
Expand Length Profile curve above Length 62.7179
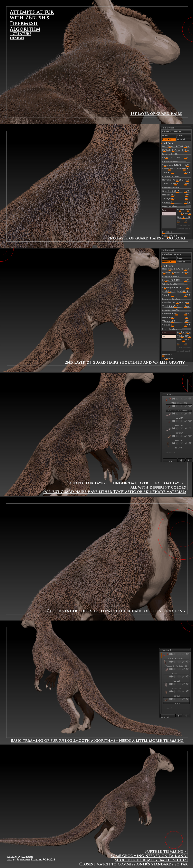click(176, 154)
